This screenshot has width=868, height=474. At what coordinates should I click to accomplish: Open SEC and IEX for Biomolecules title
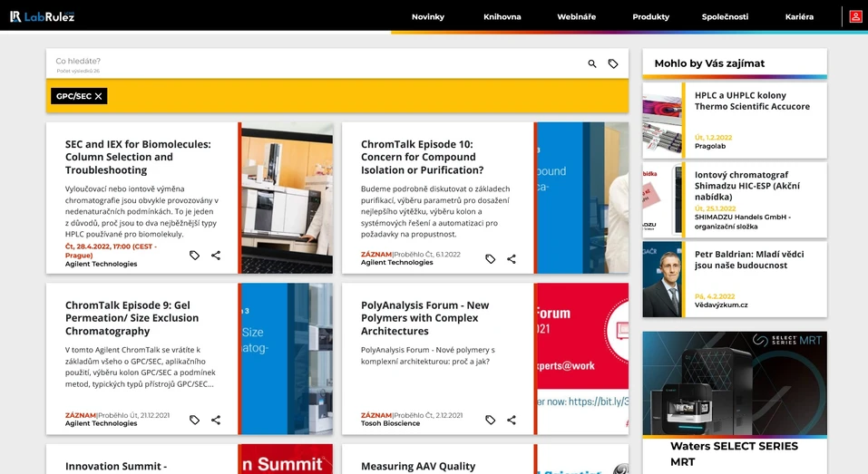tap(138, 157)
